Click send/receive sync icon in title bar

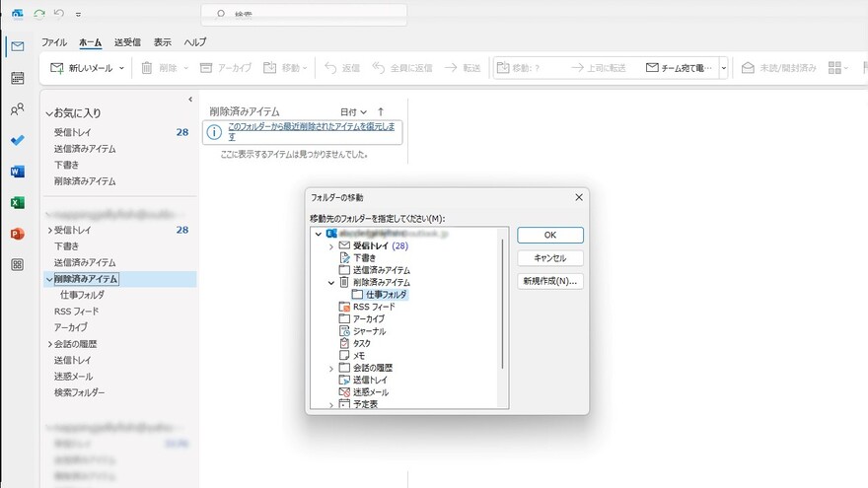click(x=38, y=14)
